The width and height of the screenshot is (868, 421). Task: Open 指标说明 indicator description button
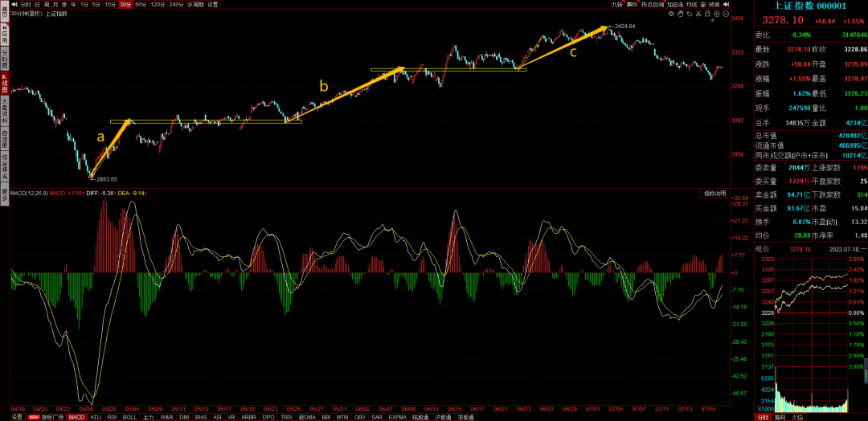[714, 193]
